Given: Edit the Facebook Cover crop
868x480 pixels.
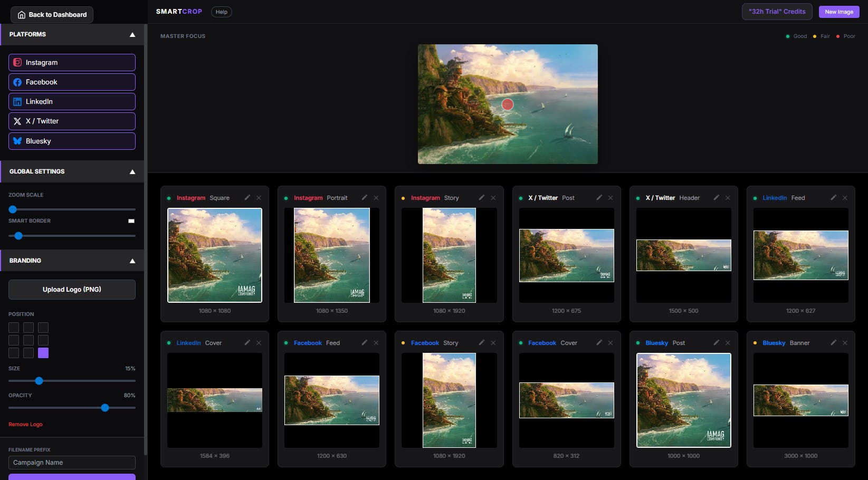Looking at the screenshot, I should pos(599,343).
